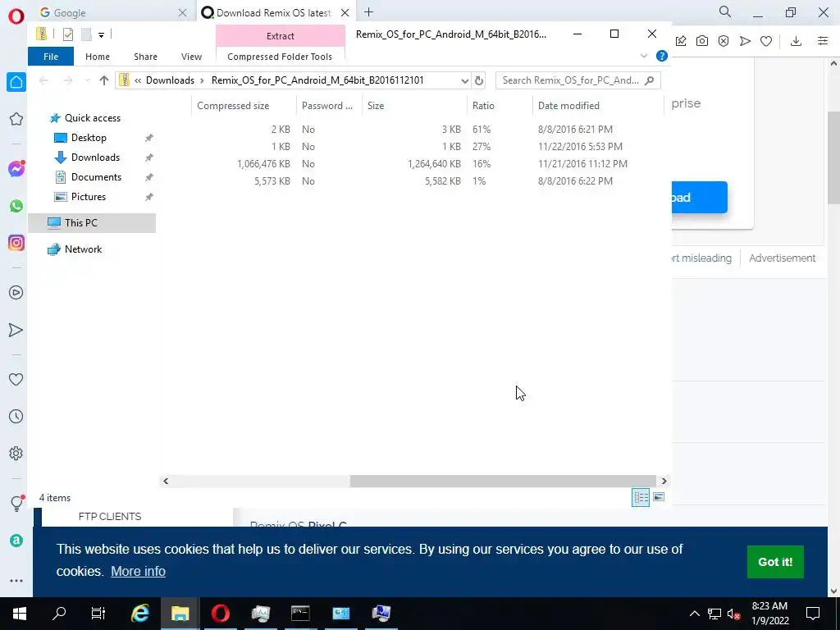Viewport: 840px width, 630px height.
Task: Select Network in navigation pane
Action: 83,249
